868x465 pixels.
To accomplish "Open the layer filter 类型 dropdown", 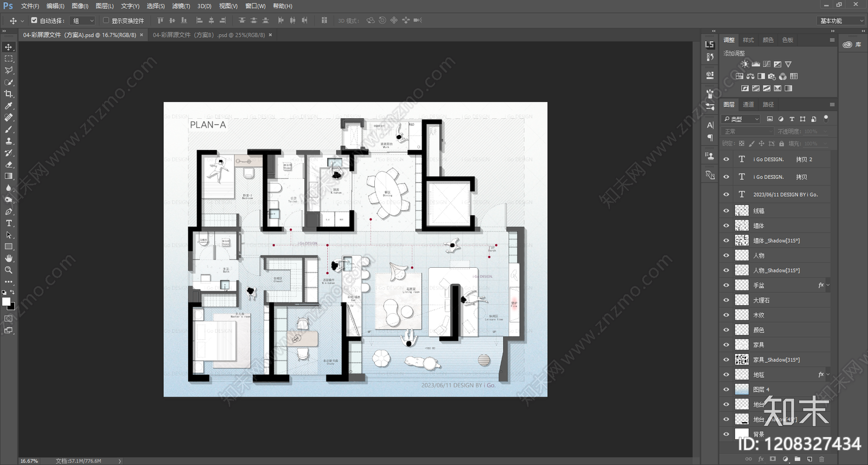I will tap(742, 119).
